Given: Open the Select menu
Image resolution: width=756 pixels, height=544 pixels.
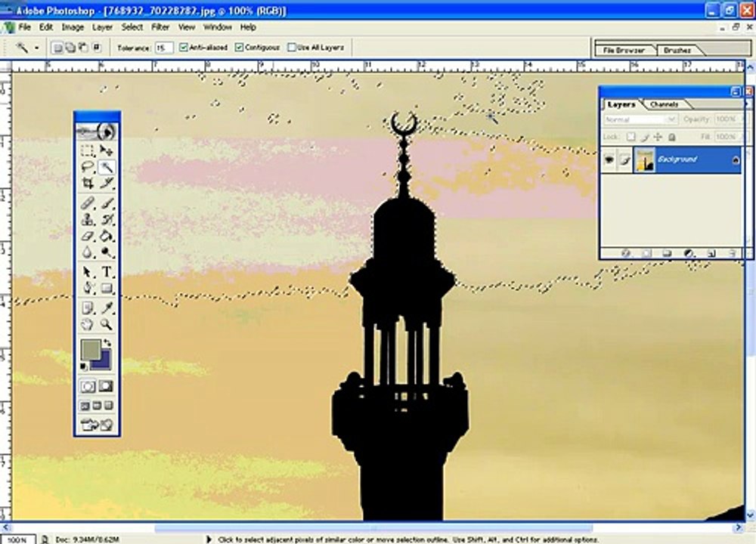Looking at the screenshot, I should pyautogui.click(x=132, y=27).
